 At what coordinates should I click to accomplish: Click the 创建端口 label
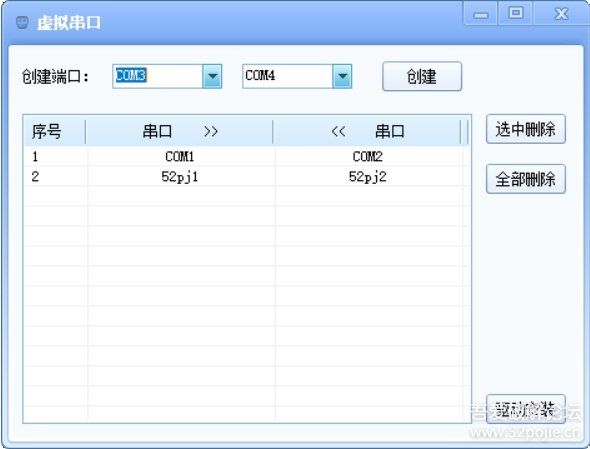pos(55,77)
